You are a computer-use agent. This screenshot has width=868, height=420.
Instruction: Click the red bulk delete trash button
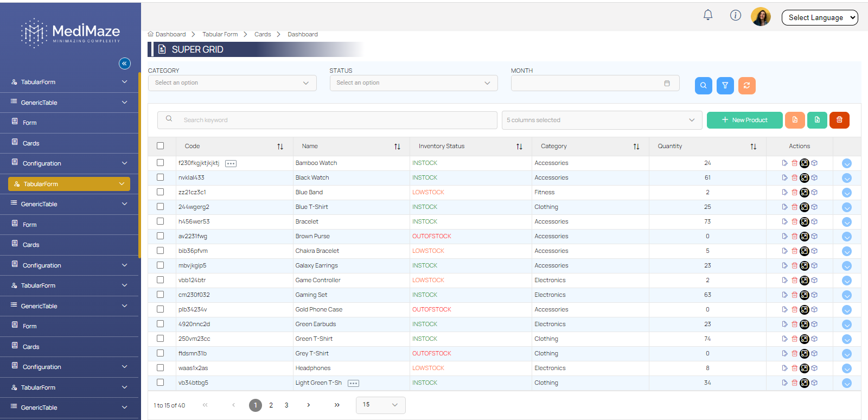839,120
